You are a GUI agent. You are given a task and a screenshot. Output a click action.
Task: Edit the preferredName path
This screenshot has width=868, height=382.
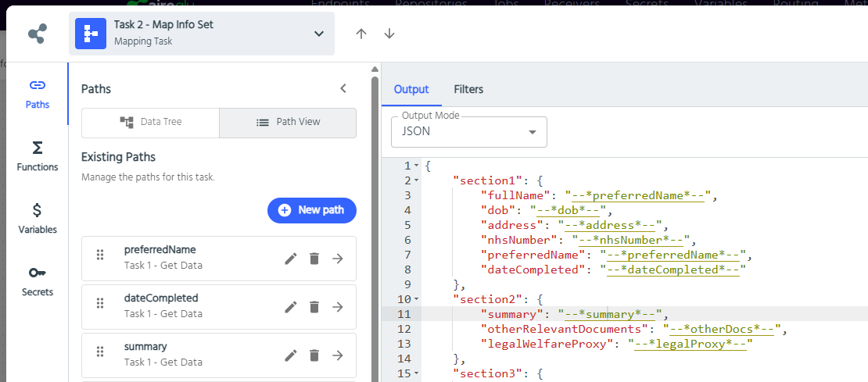tap(291, 259)
